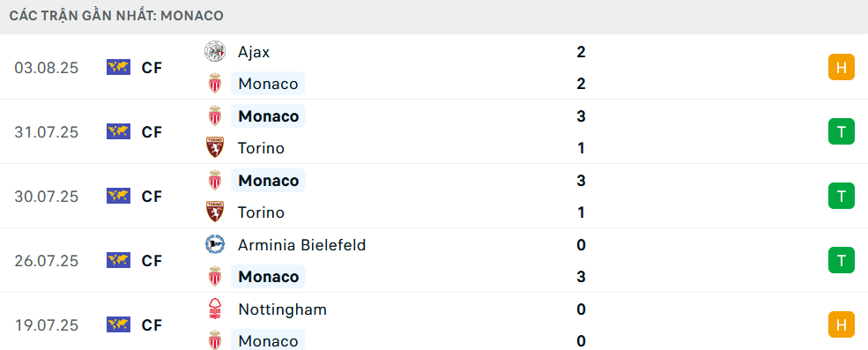Click the Arminia Bielefeld club crest
The height and width of the screenshot is (350, 868).
tap(214, 244)
